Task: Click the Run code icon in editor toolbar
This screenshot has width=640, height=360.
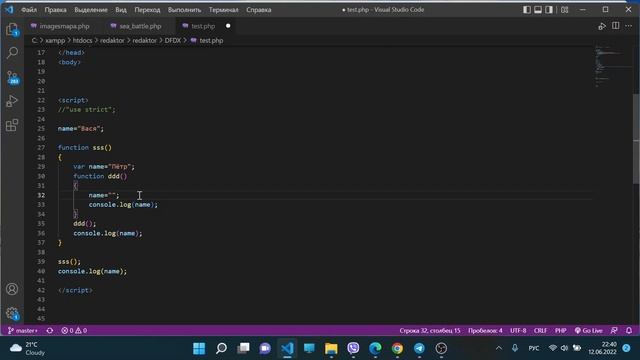Action: tap(602, 26)
